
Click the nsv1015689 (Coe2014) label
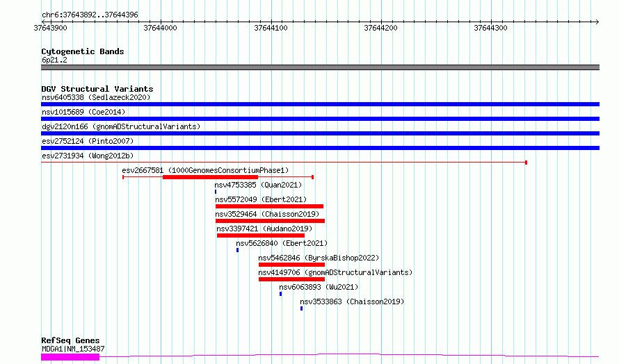point(83,112)
